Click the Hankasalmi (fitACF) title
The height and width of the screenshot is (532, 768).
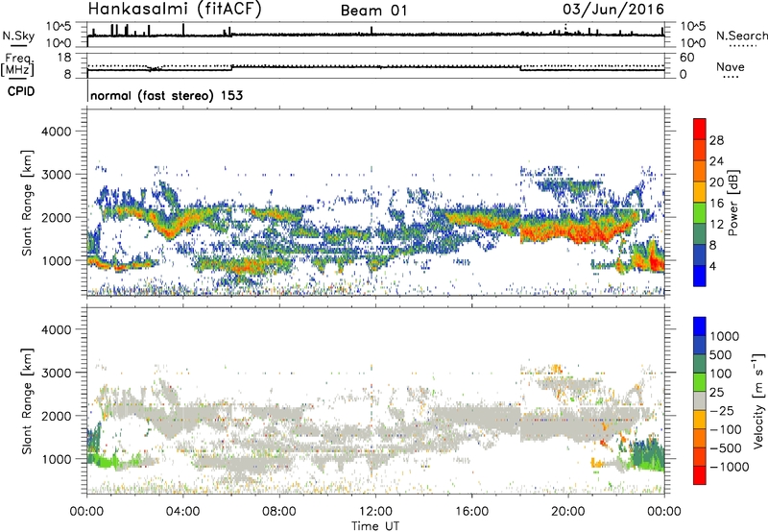tap(175, 10)
